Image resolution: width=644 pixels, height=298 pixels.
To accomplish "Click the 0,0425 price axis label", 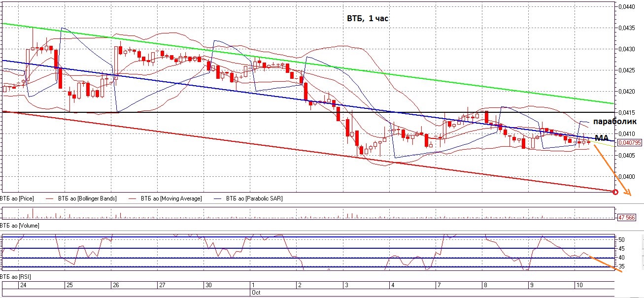I will click(x=627, y=70).
